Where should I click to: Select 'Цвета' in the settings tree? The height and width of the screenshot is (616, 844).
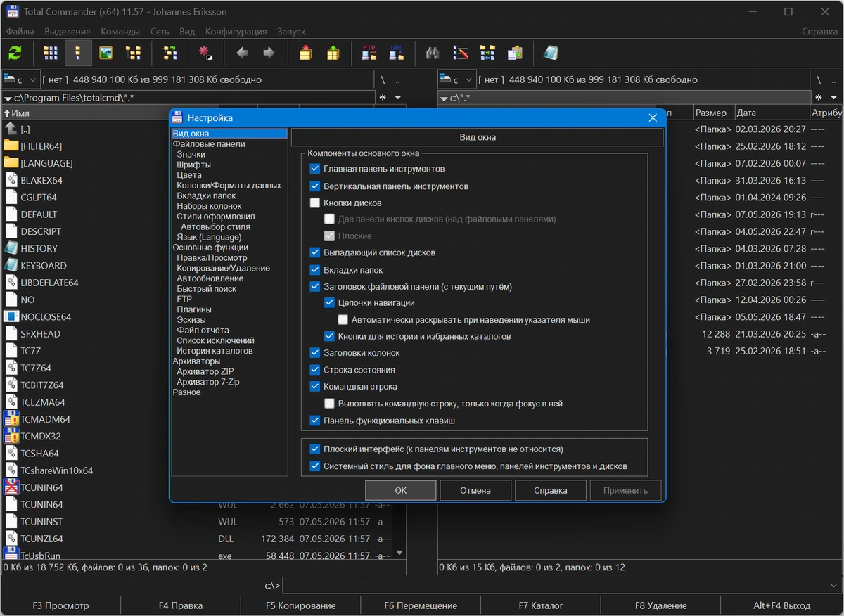point(189,175)
